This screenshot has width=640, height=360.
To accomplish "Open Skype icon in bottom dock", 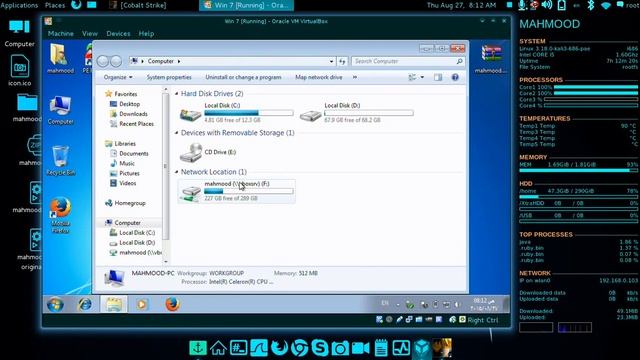I will (320, 348).
